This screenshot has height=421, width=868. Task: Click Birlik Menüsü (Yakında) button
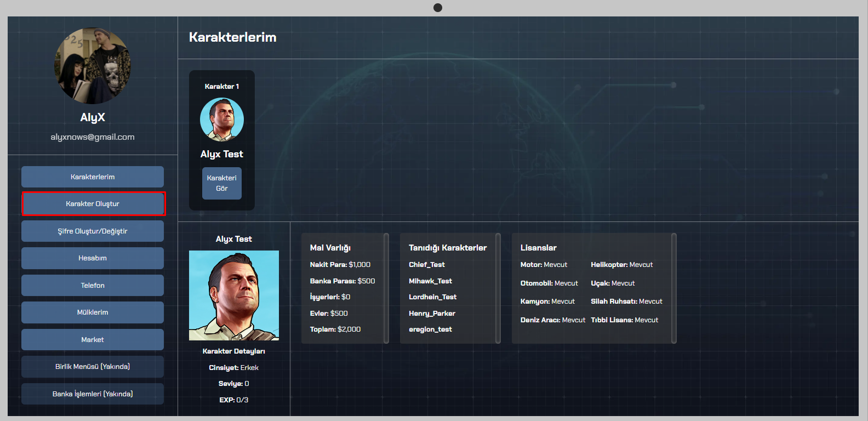click(x=93, y=367)
